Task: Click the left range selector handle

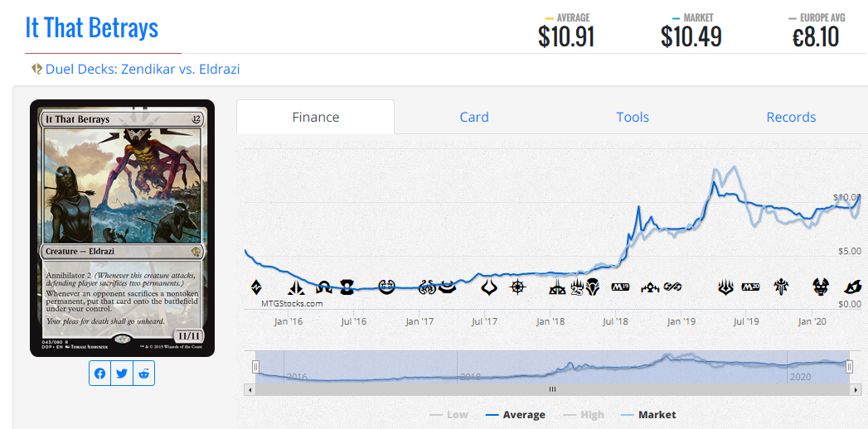Action: 255,367
